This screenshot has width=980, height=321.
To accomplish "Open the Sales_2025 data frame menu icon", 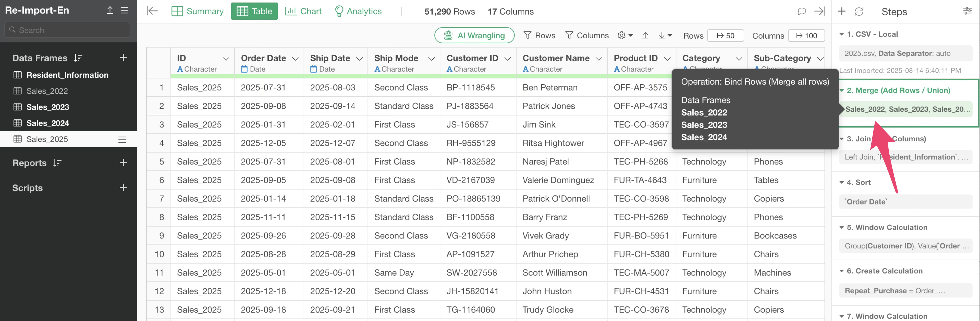I will pyautogui.click(x=122, y=139).
